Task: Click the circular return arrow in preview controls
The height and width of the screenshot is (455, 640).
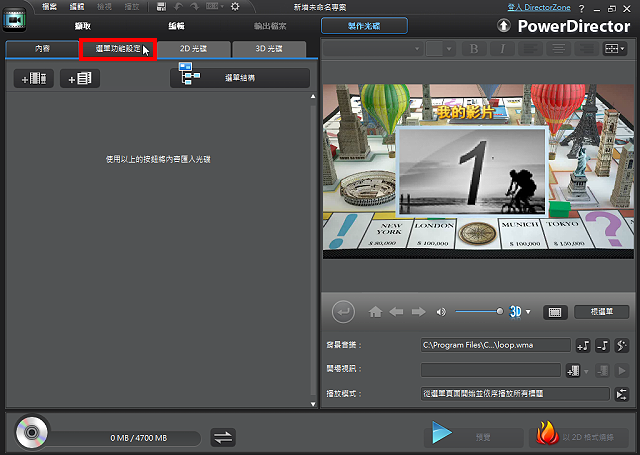Action: point(343,312)
